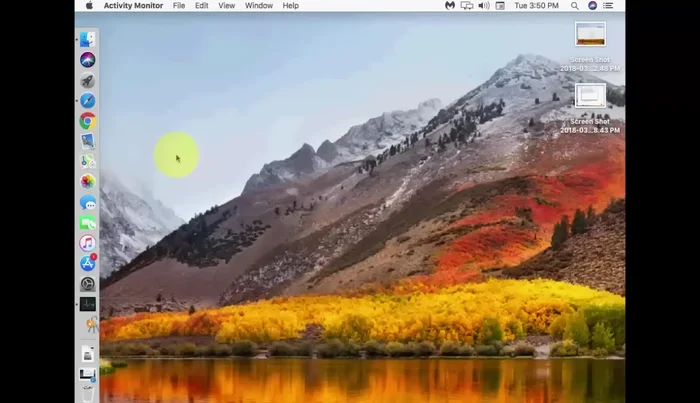Image resolution: width=700 pixels, height=403 pixels.
Task: Open Launchpad rocket icon in Dock
Action: click(88, 81)
